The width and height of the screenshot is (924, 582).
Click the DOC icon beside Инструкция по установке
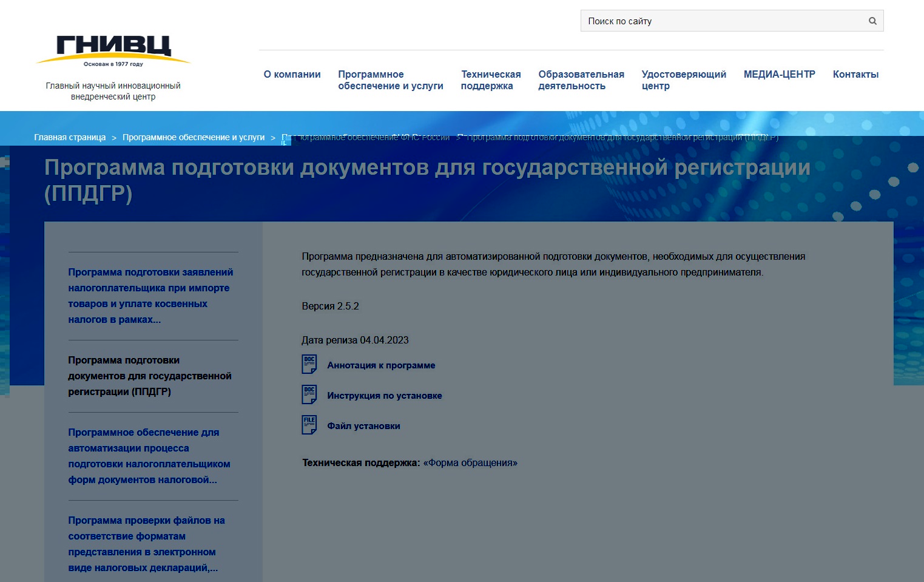309,394
